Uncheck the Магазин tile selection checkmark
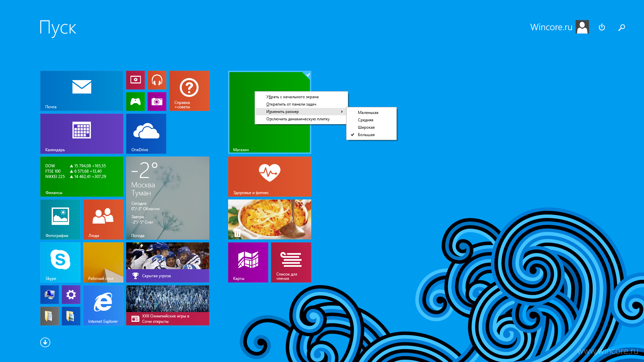Screen dimensions: 644x362 coord(308,74)
